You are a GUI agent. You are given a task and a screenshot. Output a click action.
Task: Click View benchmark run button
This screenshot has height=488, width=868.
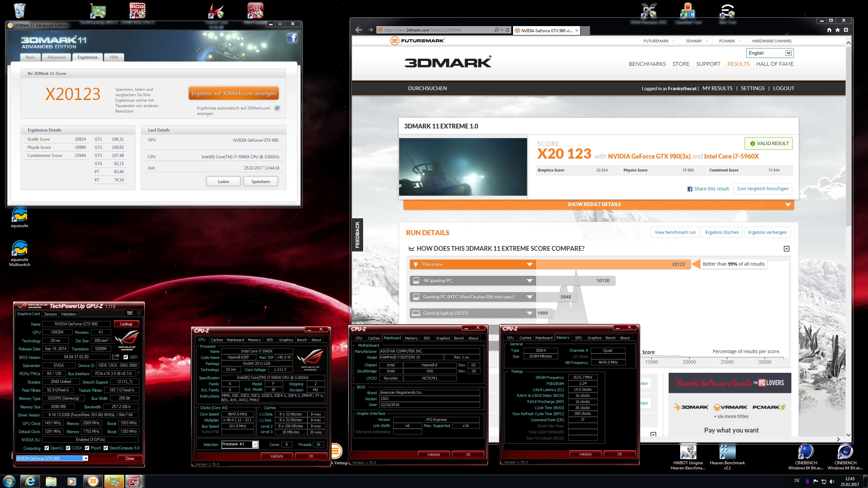[x=675, y=232]
